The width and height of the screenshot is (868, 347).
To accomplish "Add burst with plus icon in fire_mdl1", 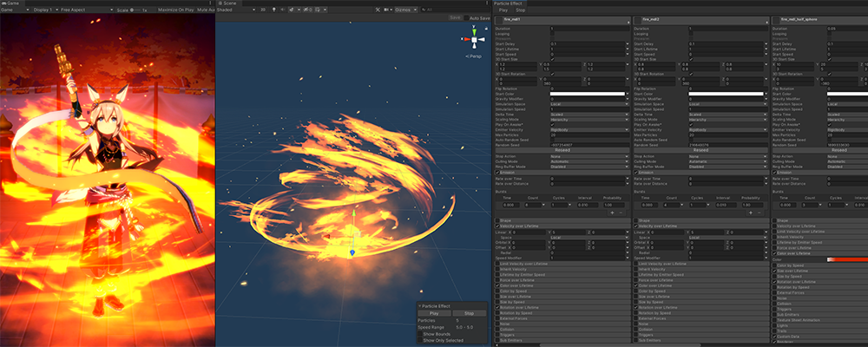I will click(614, 213).
